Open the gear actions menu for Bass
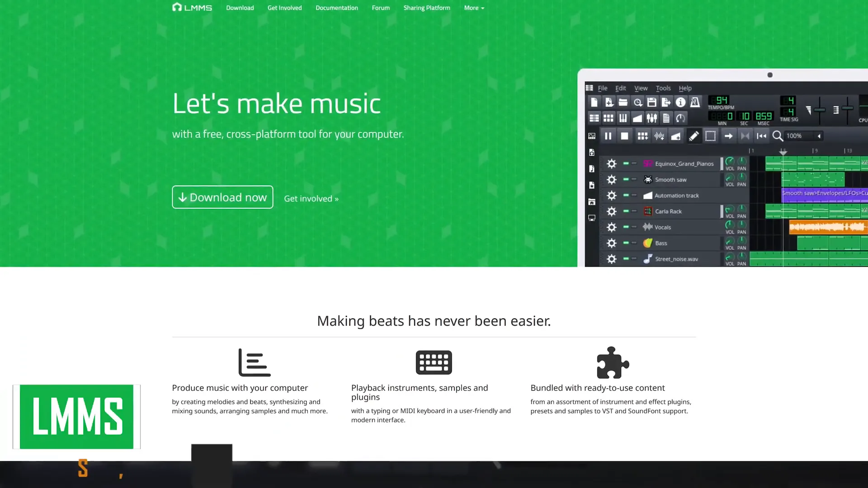 point(611,243)
